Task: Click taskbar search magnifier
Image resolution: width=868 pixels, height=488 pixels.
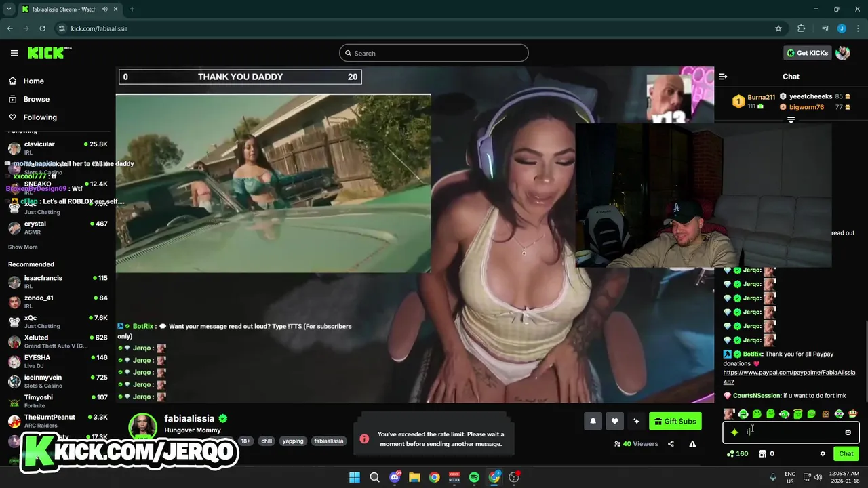Action: point(374,477)
